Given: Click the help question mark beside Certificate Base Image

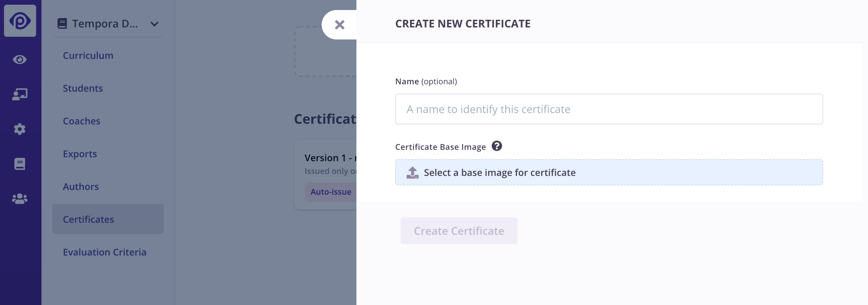Looking at the screenshot, I should click(497, 146).
